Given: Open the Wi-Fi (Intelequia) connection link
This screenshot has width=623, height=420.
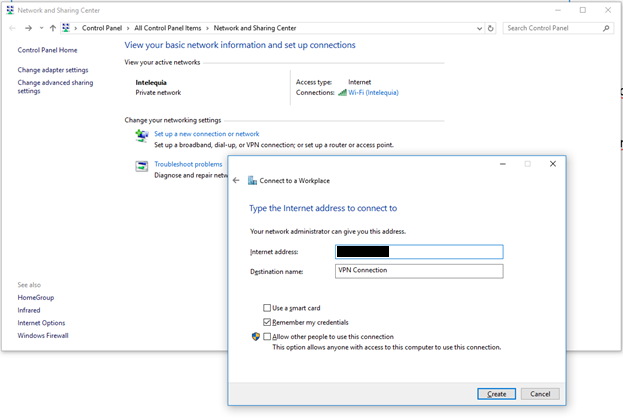Looking at the screenshot, I should click(373, 92).
